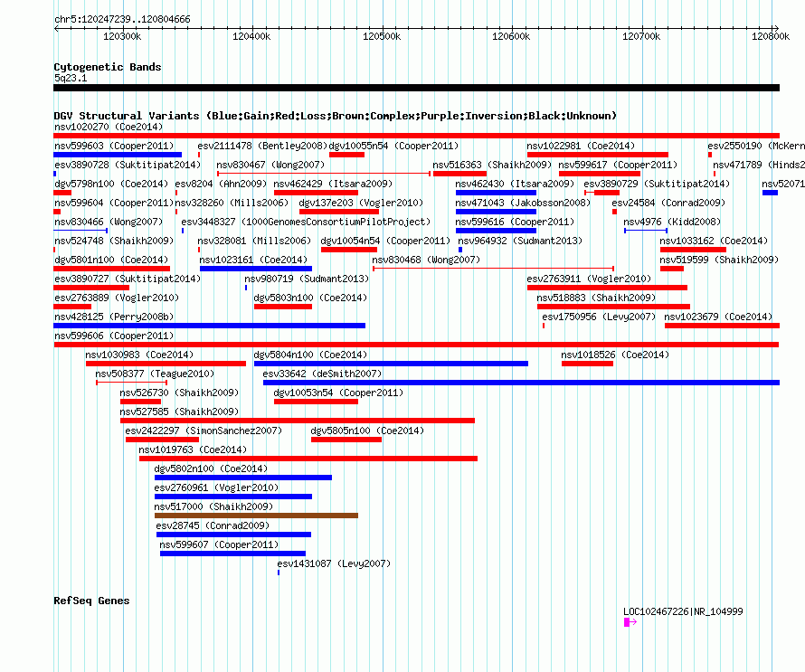Click the black 5q23.1 cytogenetic band bar
The width and height of the screenshot is (805, 672).
coord(416,88)
